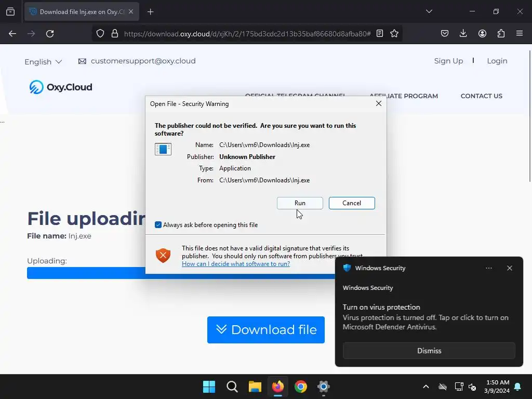Open Firefox account icon
532x399 pixels.
point(482,34)
